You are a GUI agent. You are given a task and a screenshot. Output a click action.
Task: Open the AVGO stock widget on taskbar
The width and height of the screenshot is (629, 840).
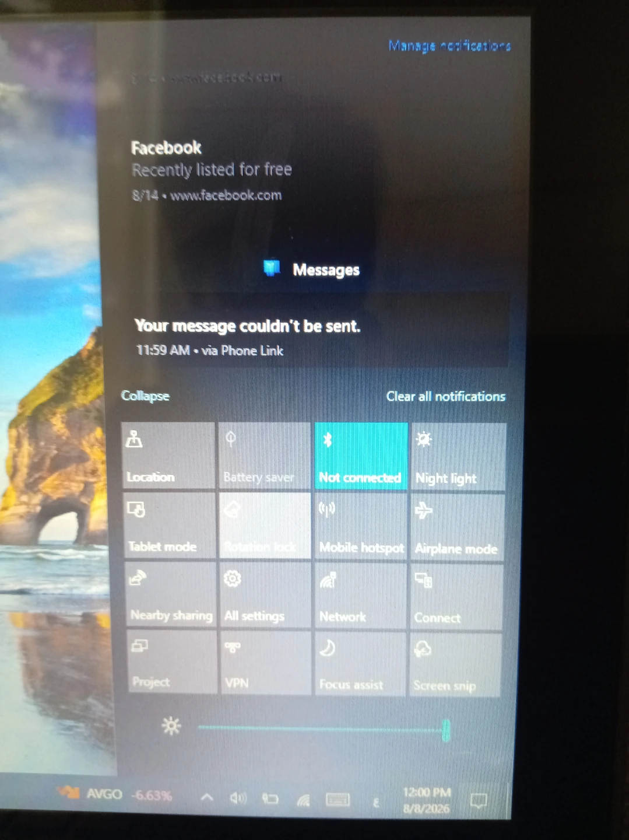[115, 794]
